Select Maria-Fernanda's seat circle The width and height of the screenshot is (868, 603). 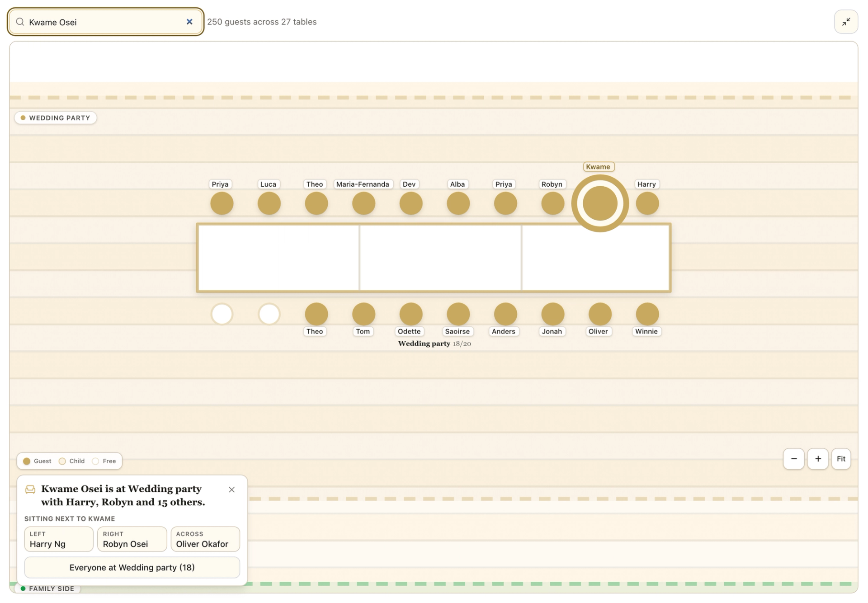[363, 203]
